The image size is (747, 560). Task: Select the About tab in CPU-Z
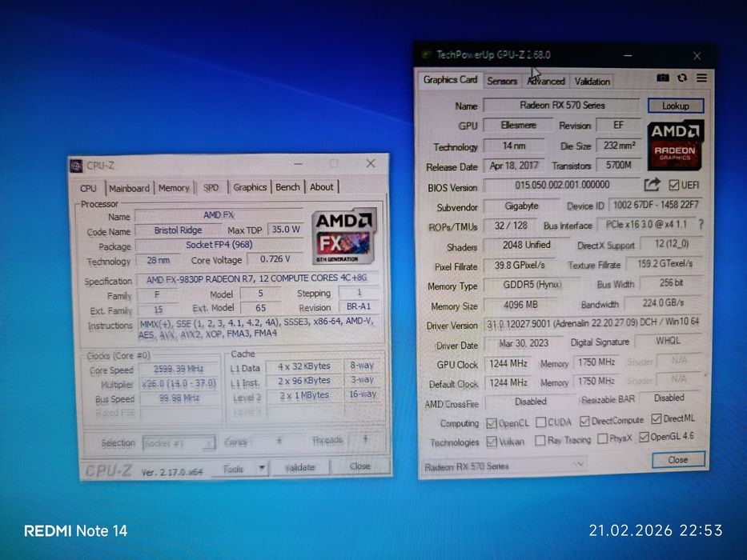(x=322, y=186)
